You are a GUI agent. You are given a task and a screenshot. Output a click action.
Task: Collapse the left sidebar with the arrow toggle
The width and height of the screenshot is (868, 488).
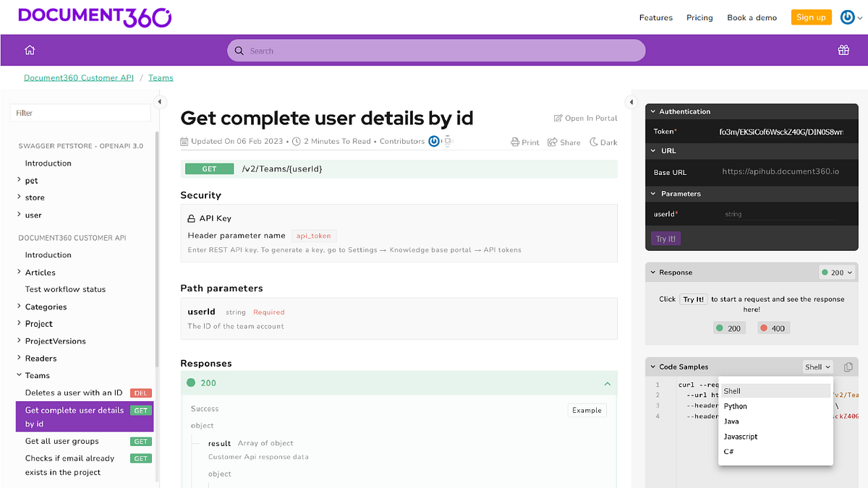coord(160,101)
